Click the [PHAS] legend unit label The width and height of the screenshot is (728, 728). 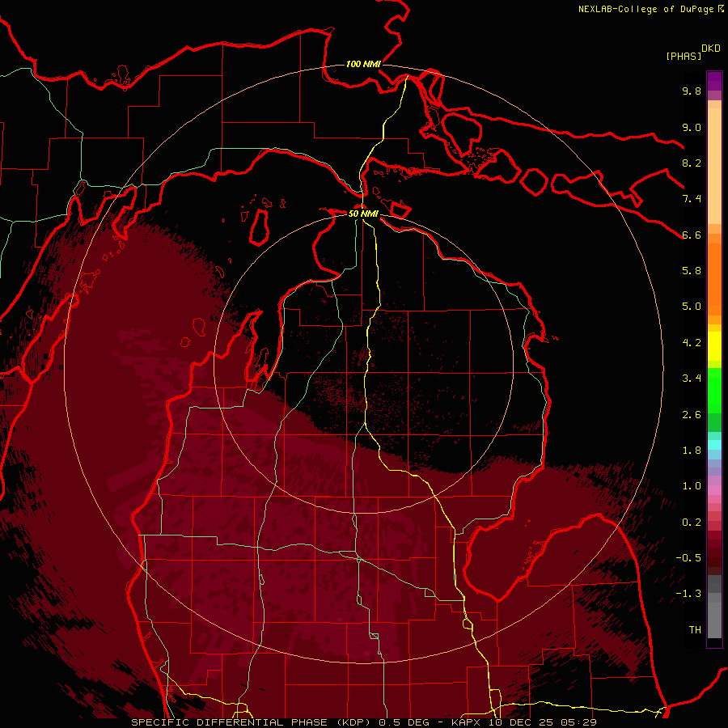[x=684, y=57]
